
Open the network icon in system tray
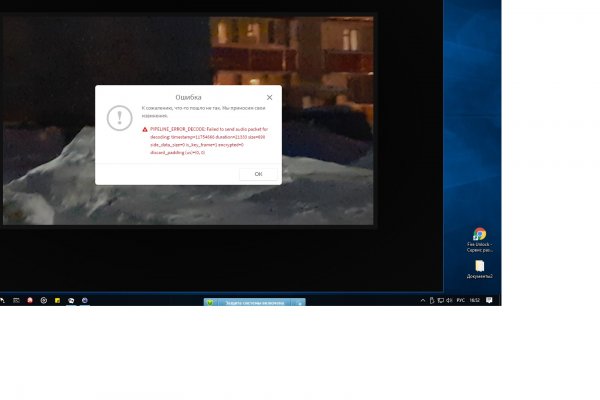tap(438, 300)
